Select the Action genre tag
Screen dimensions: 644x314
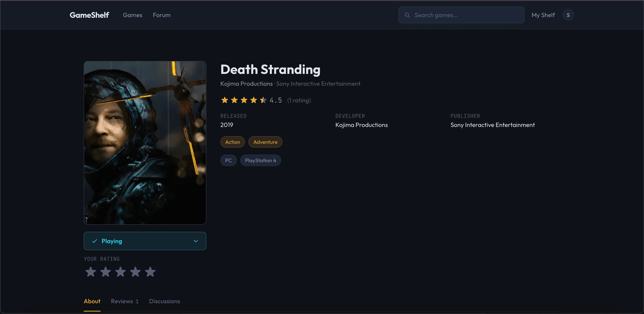(x=232, y=142)
